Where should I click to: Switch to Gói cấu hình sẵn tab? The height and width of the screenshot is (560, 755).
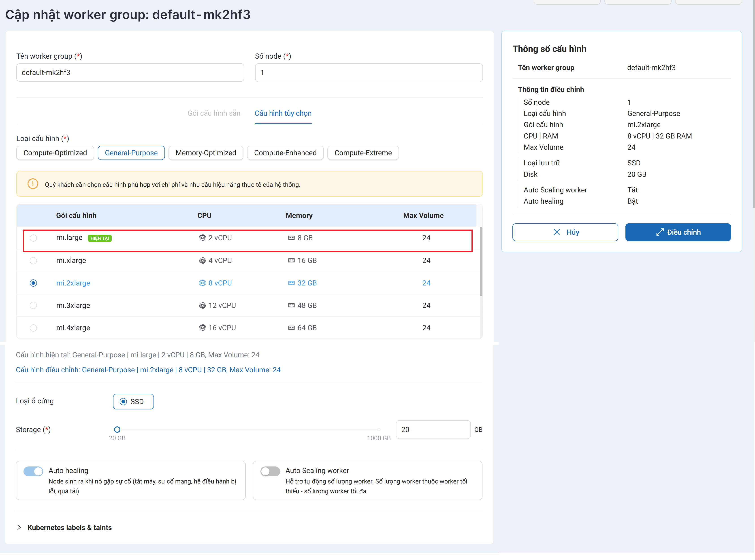point(214,113)
